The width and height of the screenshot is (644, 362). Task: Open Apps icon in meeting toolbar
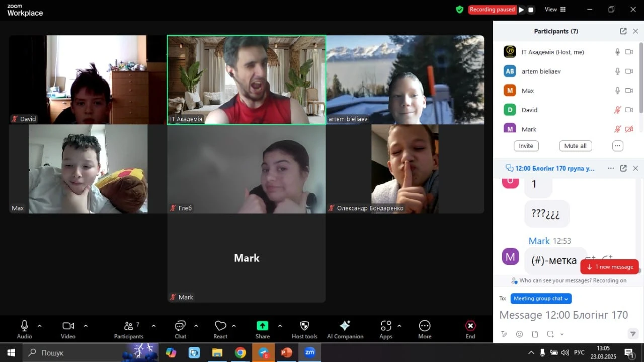386,326
